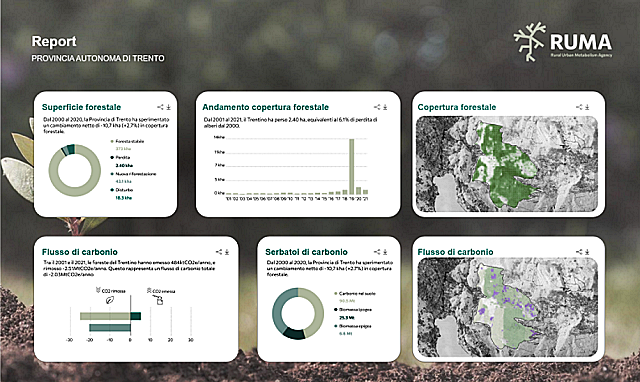
Task: Click the Superficie forestale donut chart
Action: point(75,170)
